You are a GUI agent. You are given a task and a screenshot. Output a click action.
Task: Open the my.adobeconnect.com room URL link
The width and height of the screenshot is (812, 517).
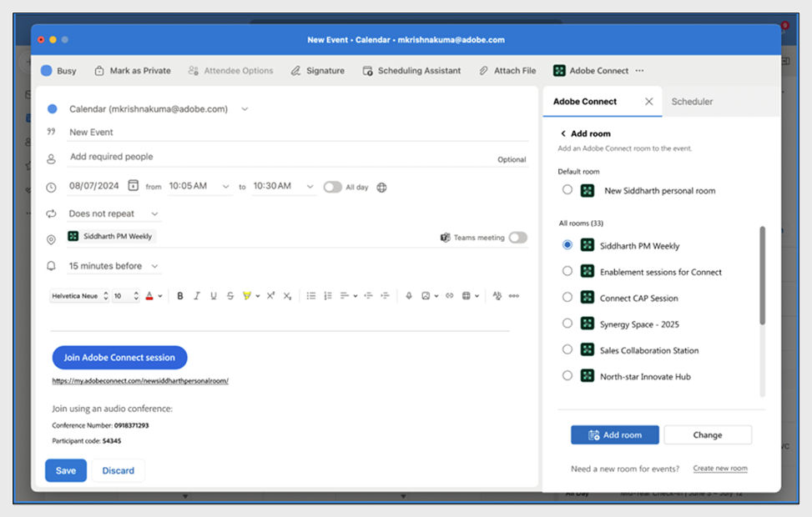(140, 381)
